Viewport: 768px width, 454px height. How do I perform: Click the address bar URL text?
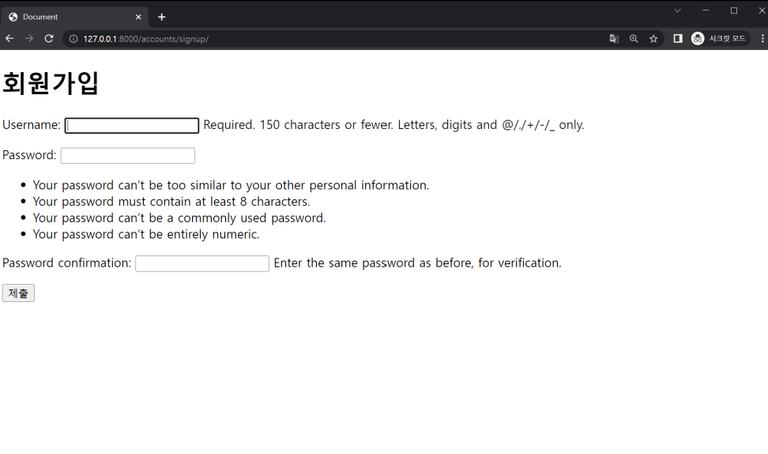[x=145, y=39]
